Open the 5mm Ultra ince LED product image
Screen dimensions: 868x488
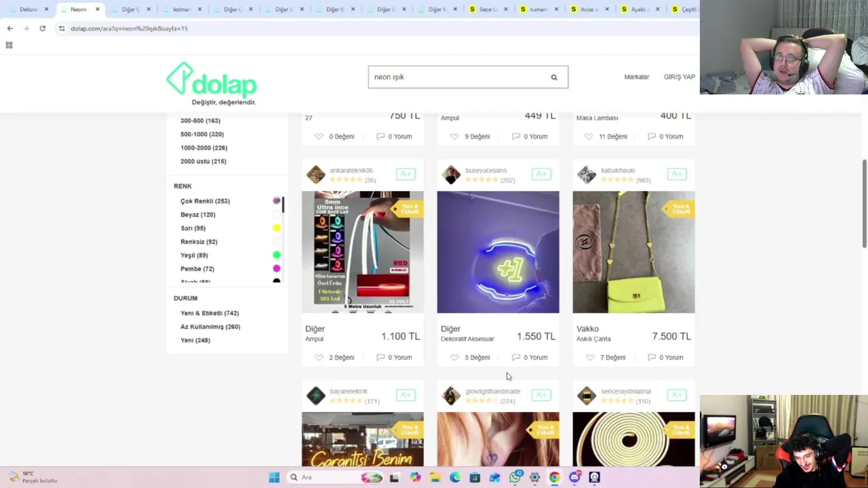(363, 252)
